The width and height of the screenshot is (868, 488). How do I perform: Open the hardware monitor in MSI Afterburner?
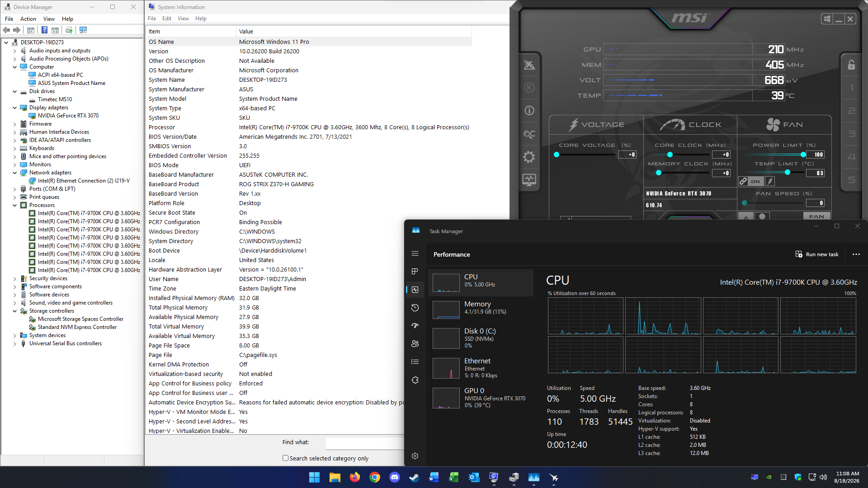tap(529, 180)
